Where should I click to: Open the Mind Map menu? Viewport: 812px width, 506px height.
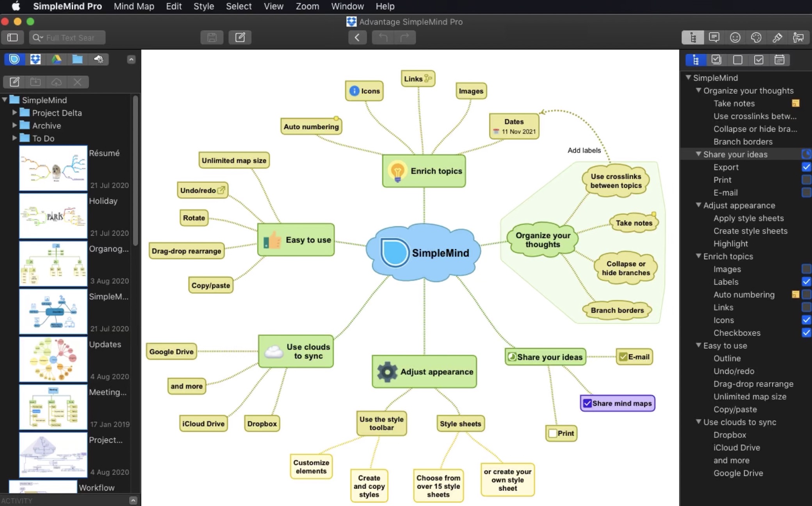pos(134,6)
